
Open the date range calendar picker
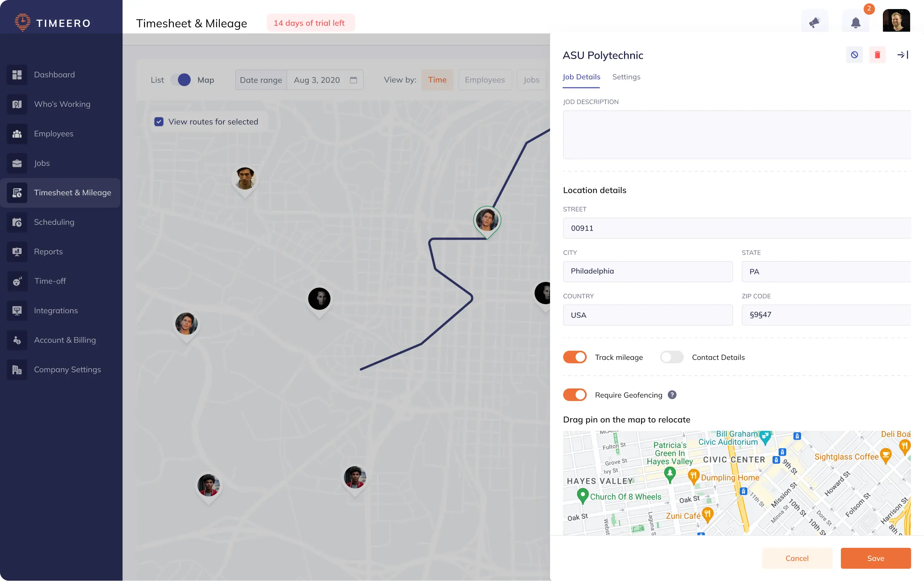pyautogui.click(x=354, y=80)
